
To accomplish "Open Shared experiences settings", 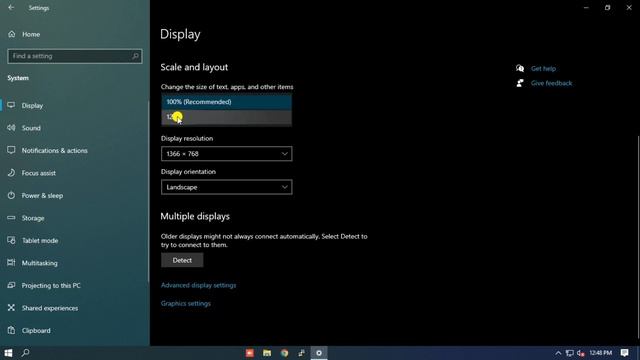I will coord(50,308).
